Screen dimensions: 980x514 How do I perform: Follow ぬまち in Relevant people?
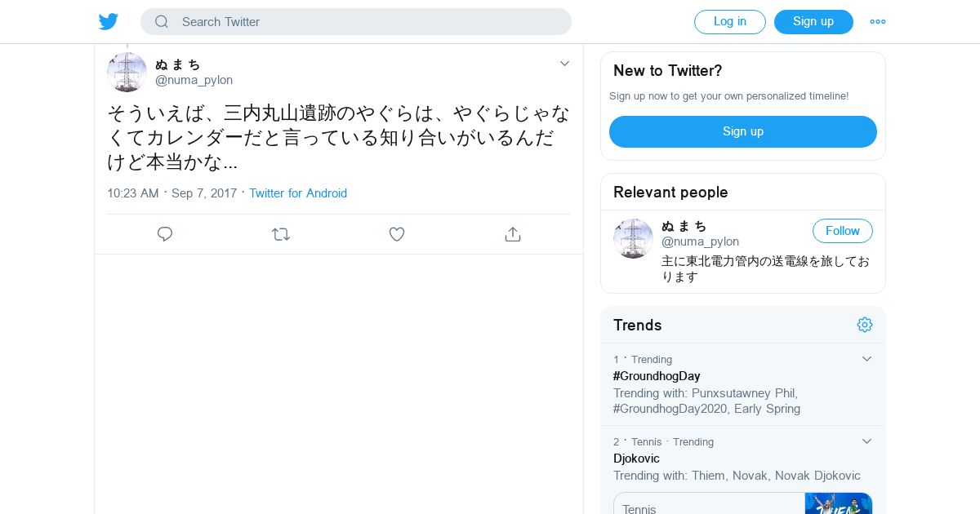coord(842,231)
